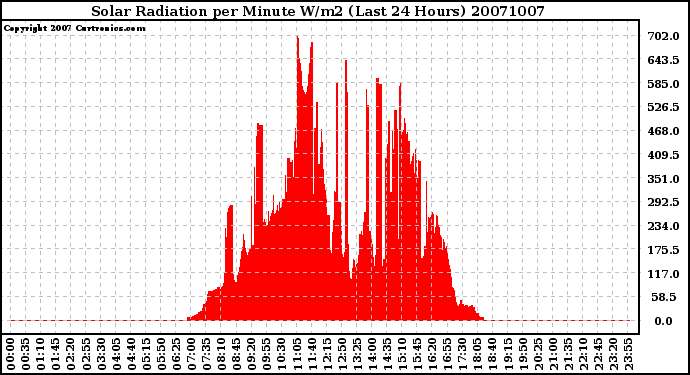Click the 17:30 time label
Screen dimensions: 690x375
click(x=463, y=355)
